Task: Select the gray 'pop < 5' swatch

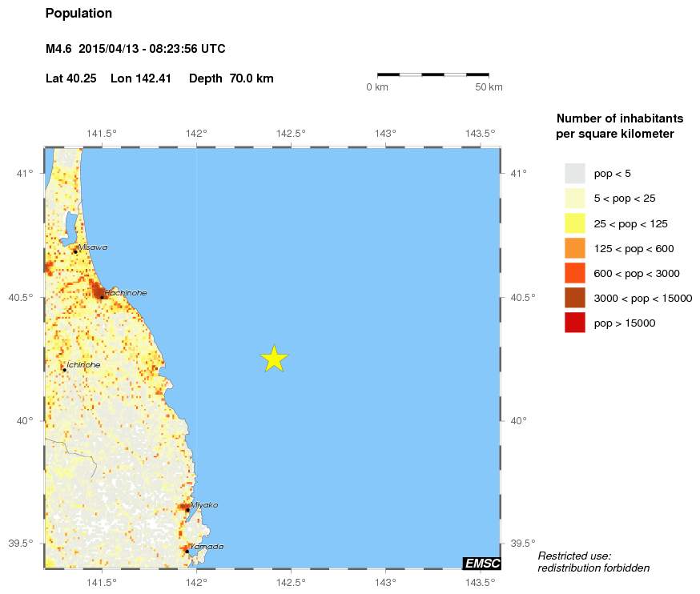Action: pos(575,173)
